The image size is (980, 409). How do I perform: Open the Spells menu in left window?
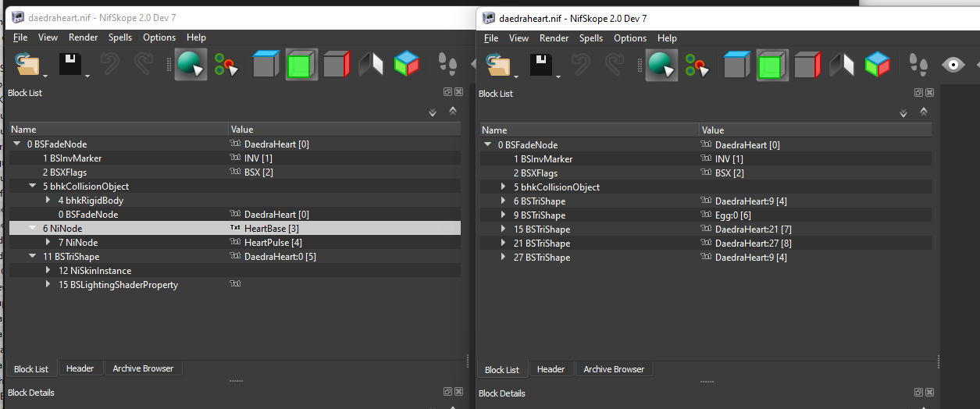pos(120,37)
